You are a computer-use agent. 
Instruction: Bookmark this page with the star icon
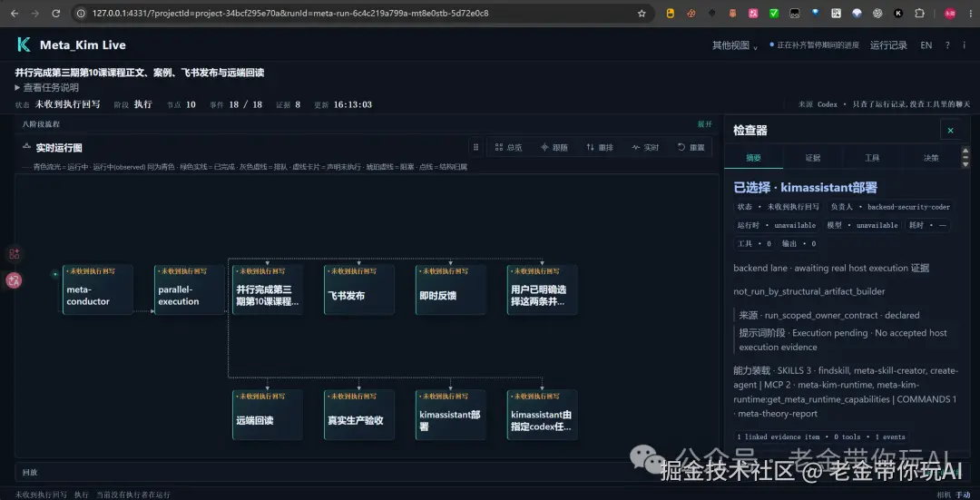coord(642,13)
